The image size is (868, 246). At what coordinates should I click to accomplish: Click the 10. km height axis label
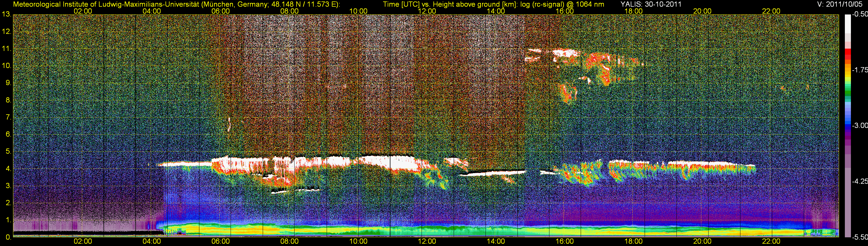[6, 66]
